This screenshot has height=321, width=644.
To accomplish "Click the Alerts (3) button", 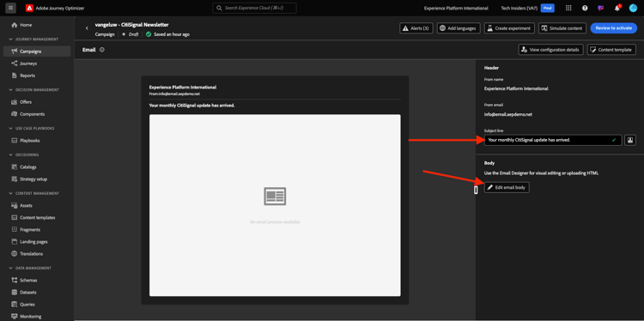I will point(416,28).
